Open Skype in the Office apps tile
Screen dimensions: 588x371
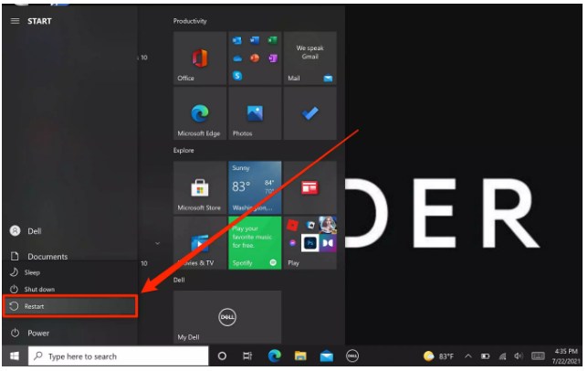pyautogui.click(x=237, y=76)
